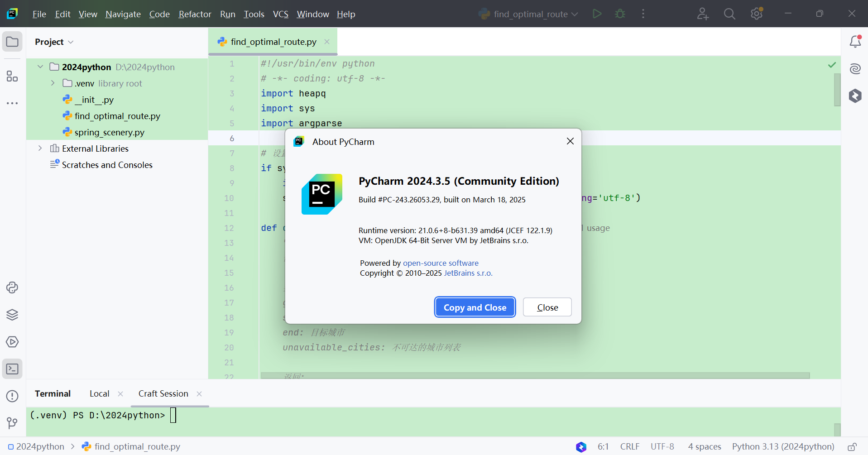Click terminal vertical scrollbar thumb
Viewport: 868px width, 455px height.
tap(837, 430)
